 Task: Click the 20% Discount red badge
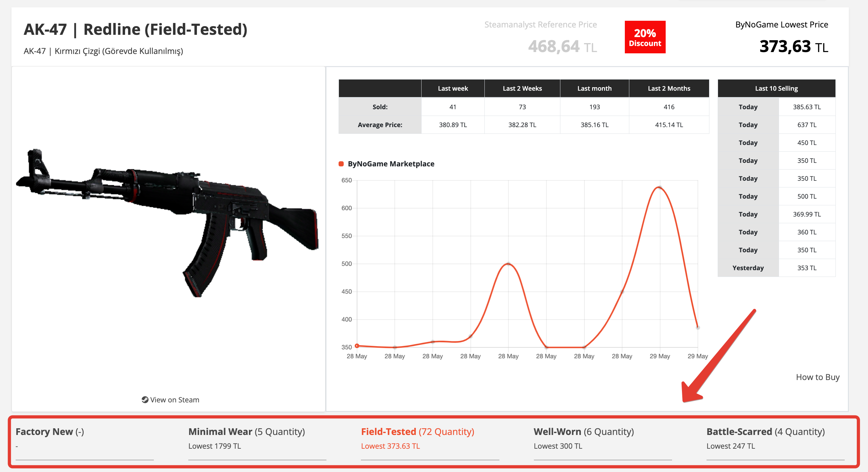645,37
